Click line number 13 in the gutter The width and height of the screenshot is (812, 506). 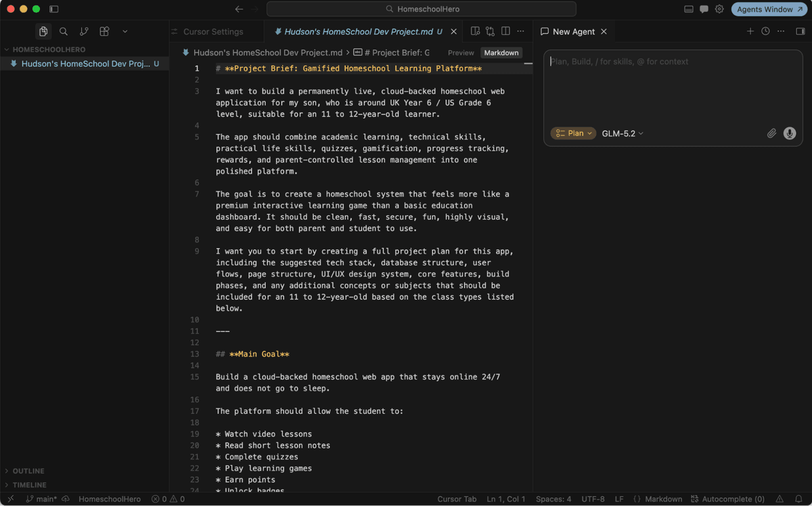[195, 354]
